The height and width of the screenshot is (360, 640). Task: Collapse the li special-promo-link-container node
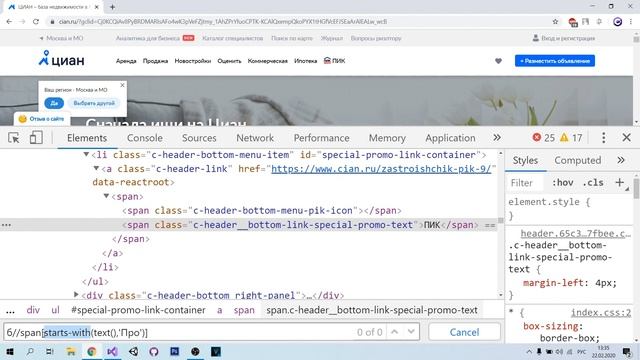pyautogui.click(x=86, y=154)
